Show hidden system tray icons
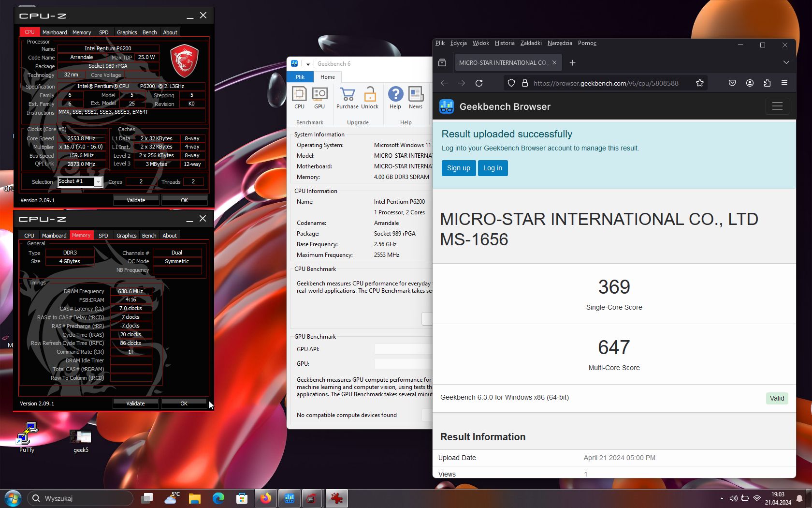The width and height of the screenshot is (812, 508). (722, 498)
